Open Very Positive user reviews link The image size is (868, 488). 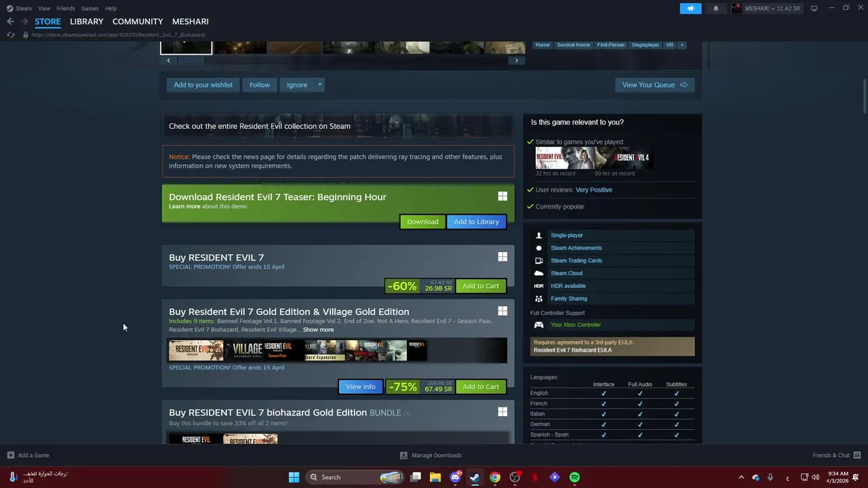pos(594,190)
